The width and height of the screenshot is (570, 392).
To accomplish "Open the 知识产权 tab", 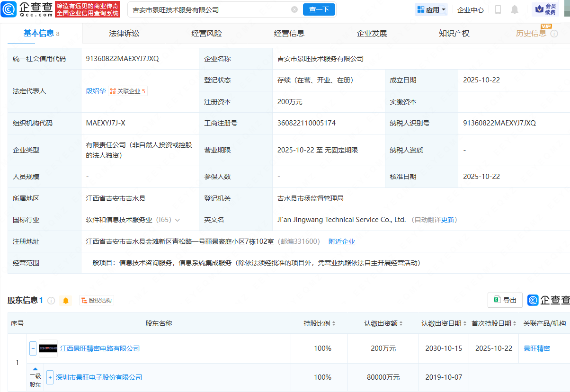I will click(x=454, y=33).
